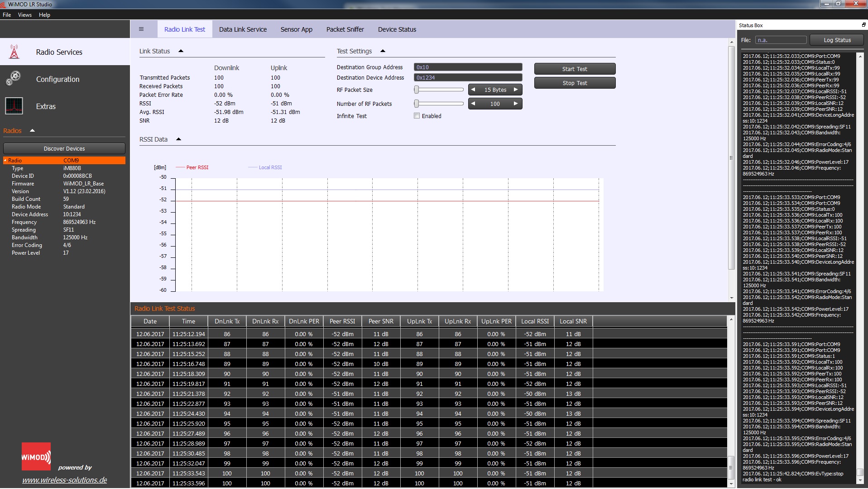868x489 pixels.
Task: Click the DnLnk PER column header
Action: pos(304,321)
